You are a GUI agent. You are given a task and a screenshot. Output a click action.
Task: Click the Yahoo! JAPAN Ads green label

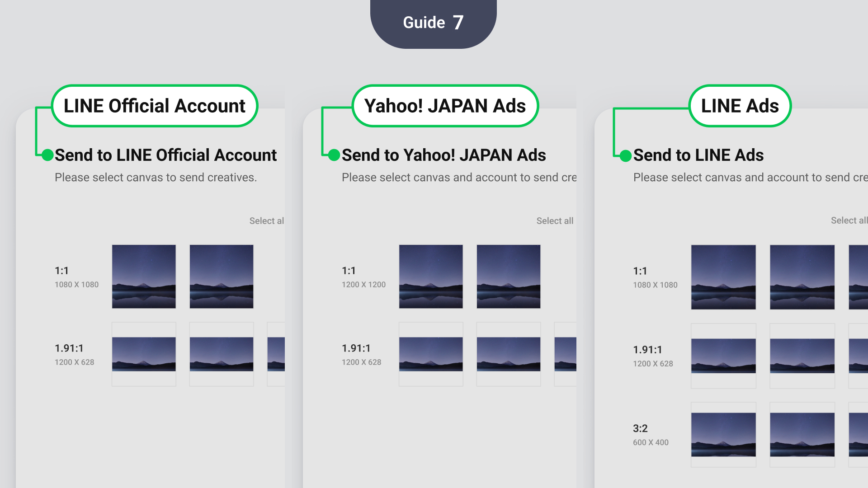click(x=445, y=106)
